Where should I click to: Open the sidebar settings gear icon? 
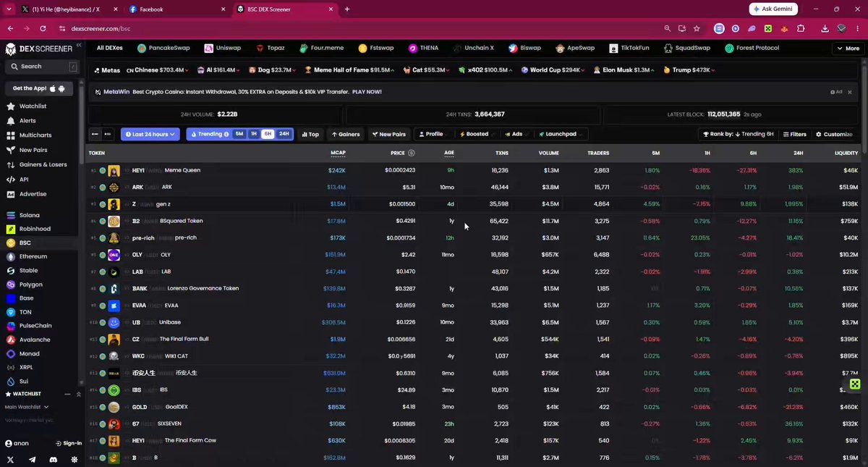click(x=75, y=460)
